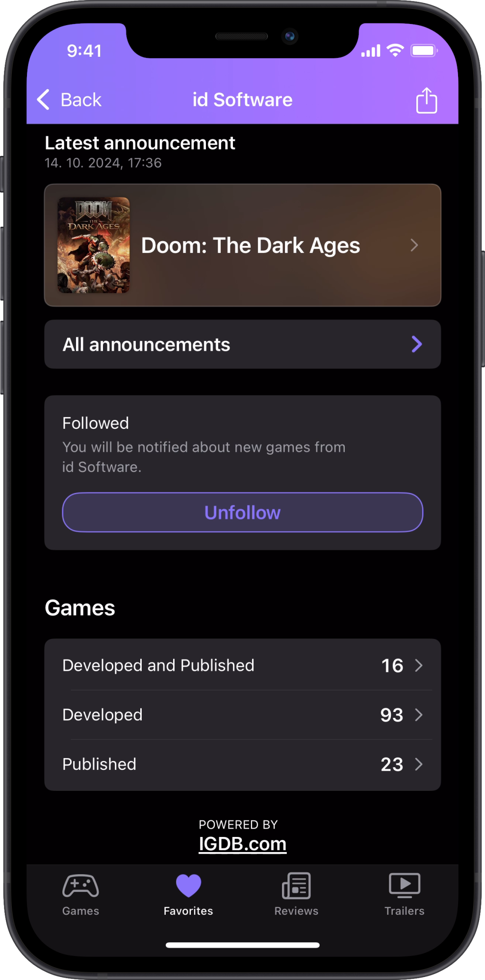This screenshot has height=980, width=485.
Task: Select the Favorites heart icon
Action: point(188,886)
